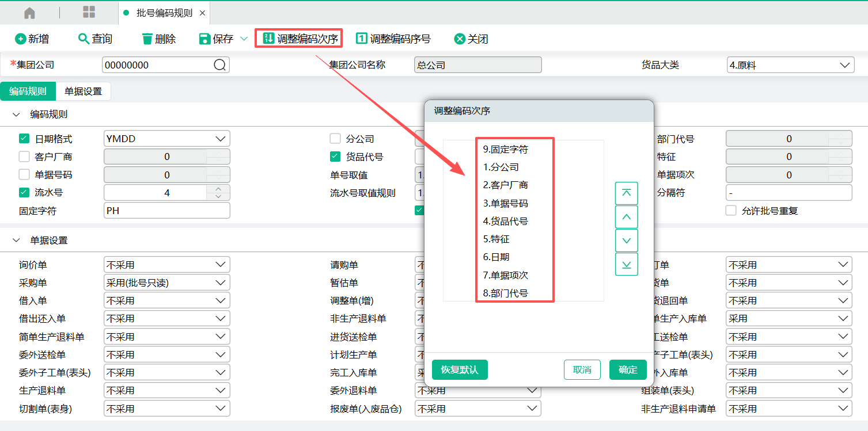Collapse the 单据设置 section

[16, 240]
